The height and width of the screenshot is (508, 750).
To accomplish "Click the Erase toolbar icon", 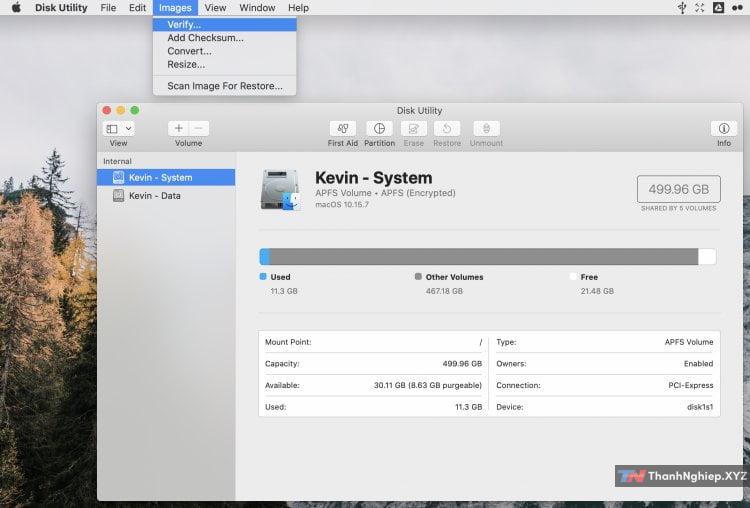I will pos(414,129).
